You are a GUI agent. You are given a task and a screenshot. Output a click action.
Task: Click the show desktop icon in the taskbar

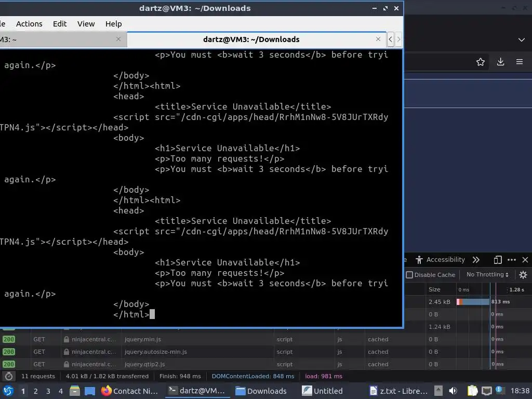pyautogui.click(x=89, y=391)
